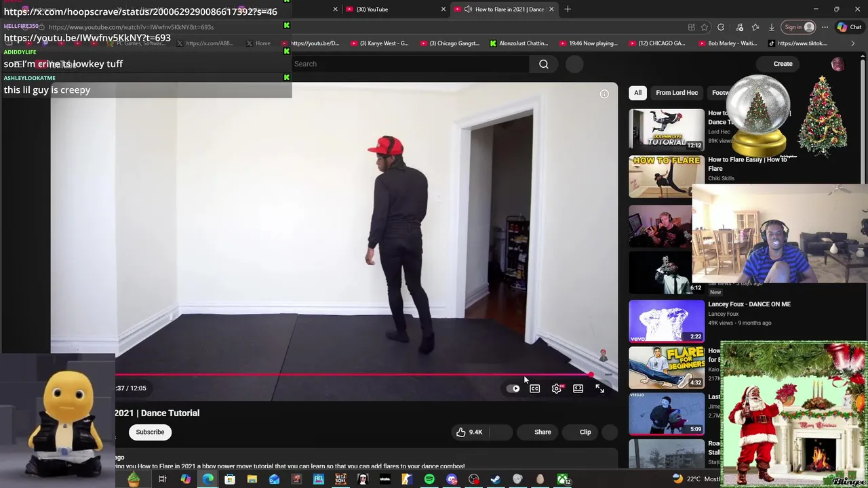Image resolution: width=868 pixels, height=488 pixels.
Task: Toggle the autoplay switch in video player
Action: [513, 388]
